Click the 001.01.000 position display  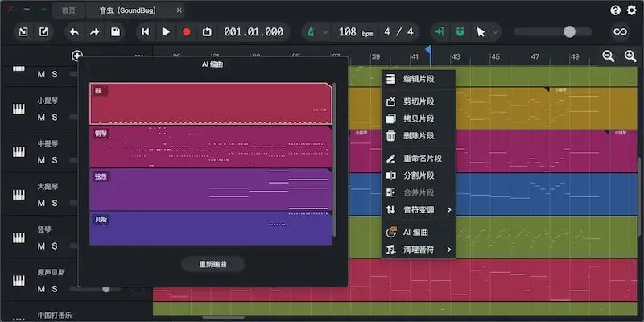tap(254, 31)
